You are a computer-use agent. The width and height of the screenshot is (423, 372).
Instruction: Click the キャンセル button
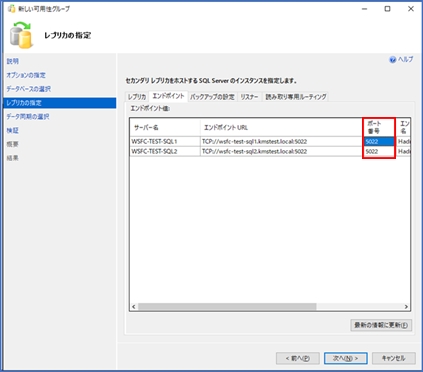[394, 358]
